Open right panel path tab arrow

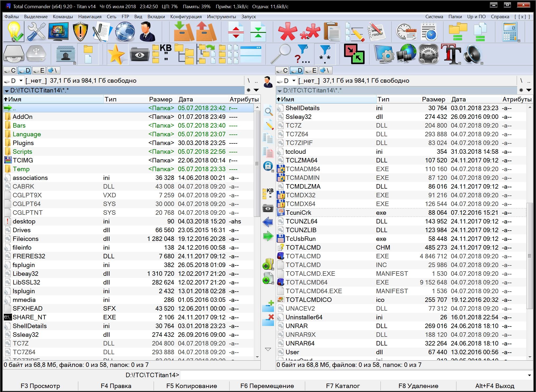pyautogui.click(x=279, y=91)
